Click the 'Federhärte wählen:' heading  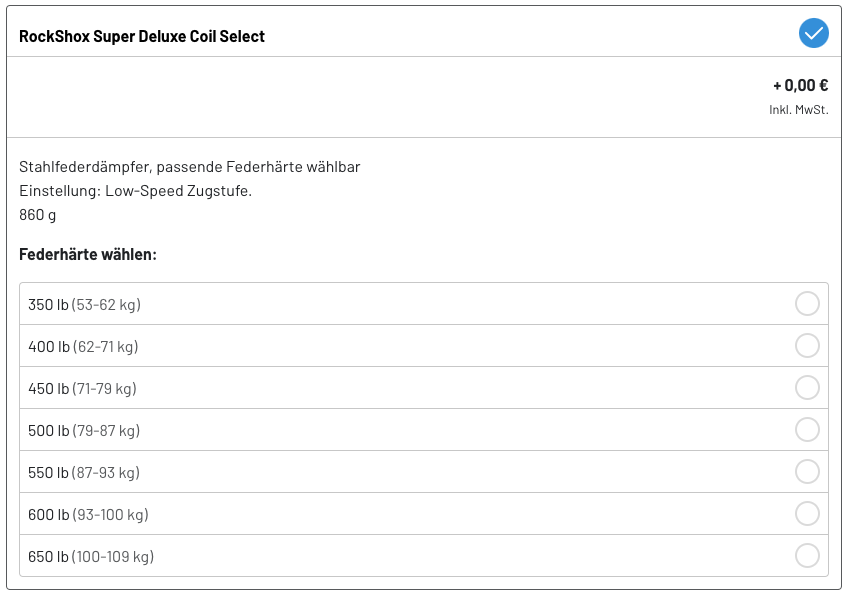(88, 255)
